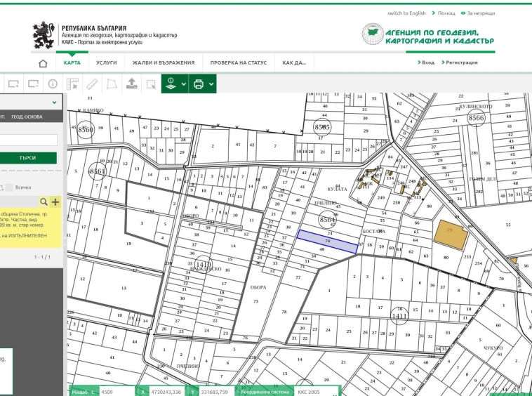The height and width of the screenshot is (396, 532).
Task: Click the upload/export icon in toolbar
Action: pos(131,84)
